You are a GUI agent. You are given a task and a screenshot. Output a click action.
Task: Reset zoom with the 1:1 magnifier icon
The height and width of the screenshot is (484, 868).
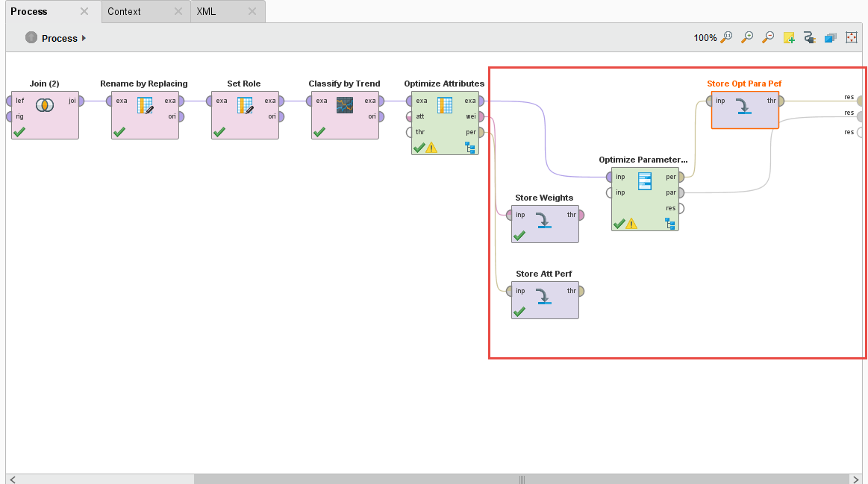[727, 37]
